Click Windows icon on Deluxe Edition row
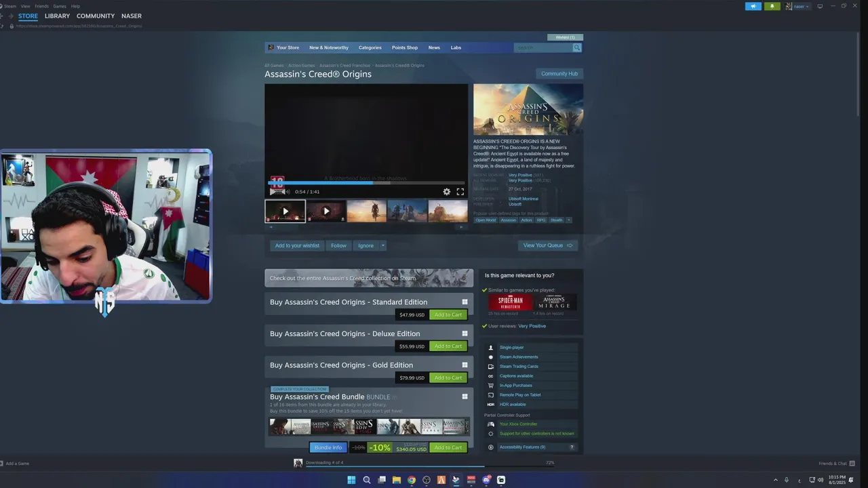This screenshot has height=488, width=868. 465,333
